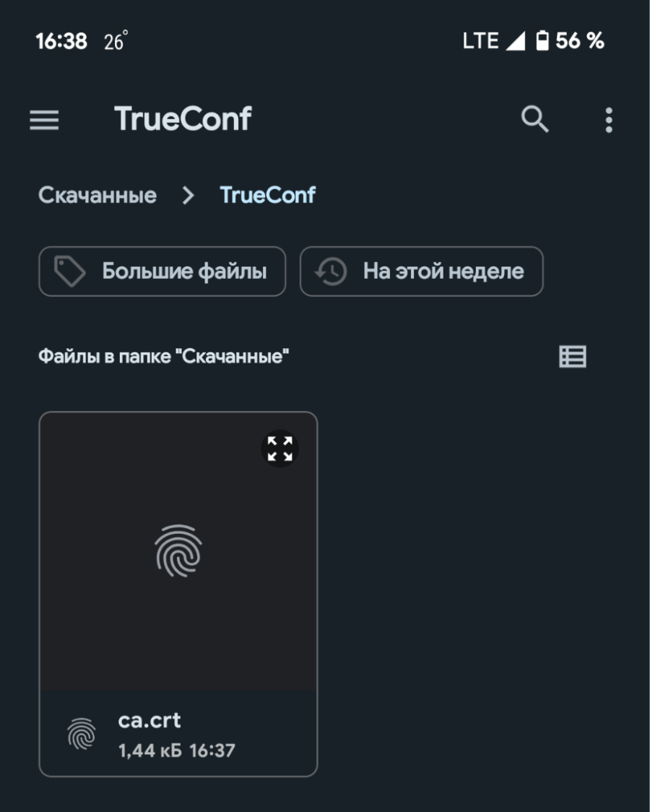Enable the Большие файлы filter chip

pos(162,272)
